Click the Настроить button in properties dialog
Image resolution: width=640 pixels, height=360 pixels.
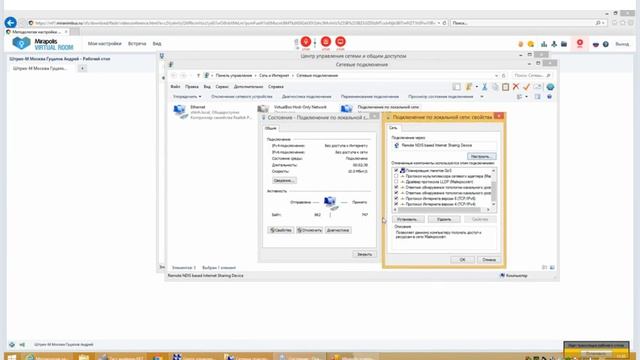[x=481, y=156]
